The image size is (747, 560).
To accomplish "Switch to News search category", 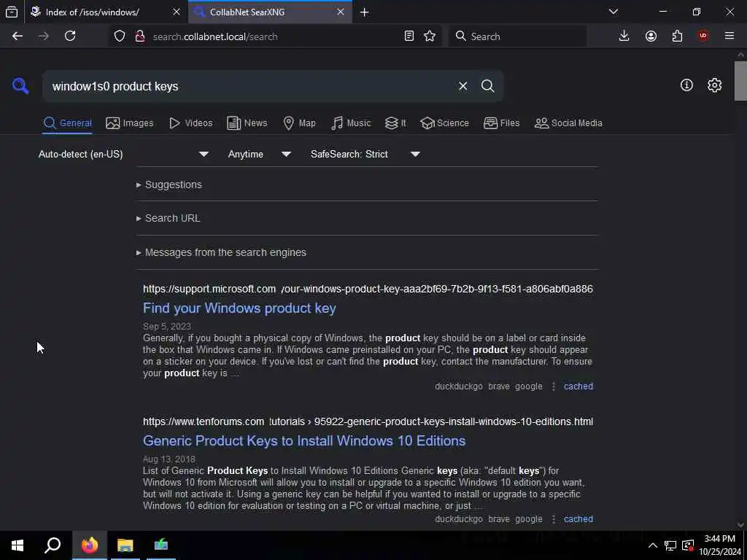I will pos(247,122).
